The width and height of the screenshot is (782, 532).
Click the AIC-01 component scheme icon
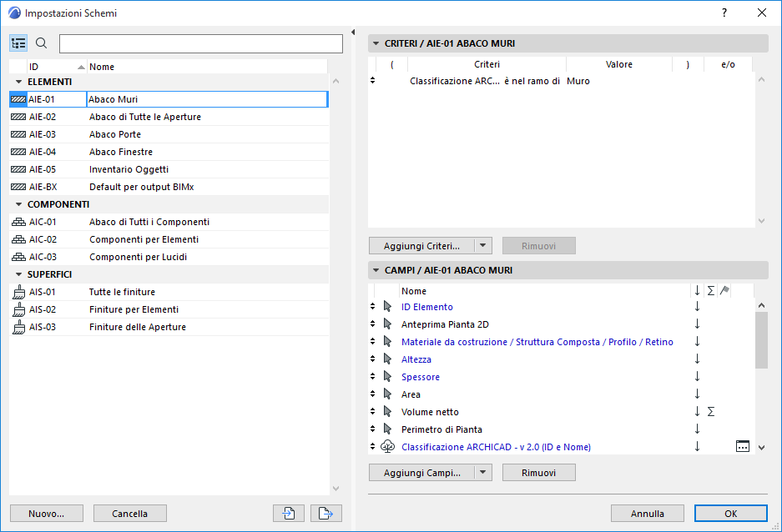(18, 222)
